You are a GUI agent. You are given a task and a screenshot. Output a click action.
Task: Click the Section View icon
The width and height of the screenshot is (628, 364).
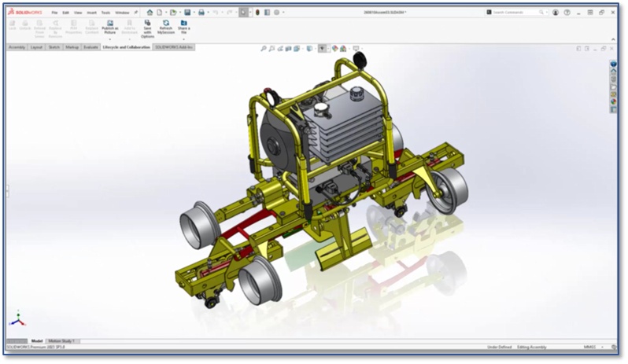pos(288,49)
